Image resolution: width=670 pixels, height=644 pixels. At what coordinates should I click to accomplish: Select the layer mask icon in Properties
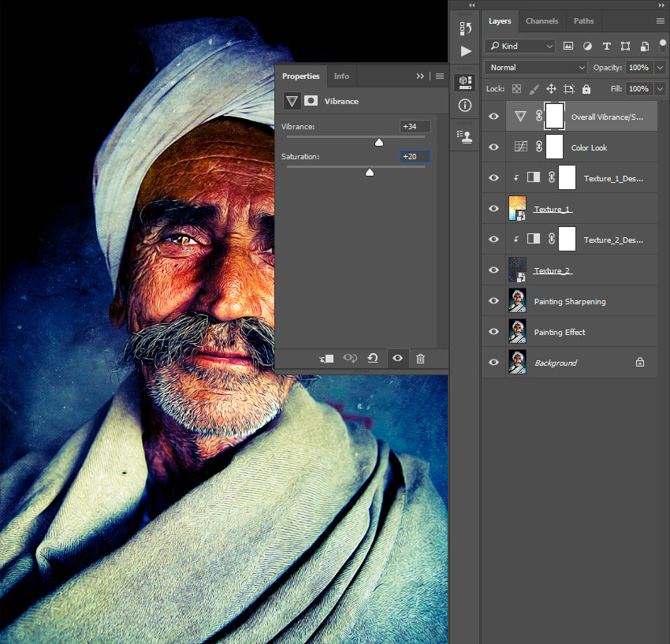(x=311, y=101)
